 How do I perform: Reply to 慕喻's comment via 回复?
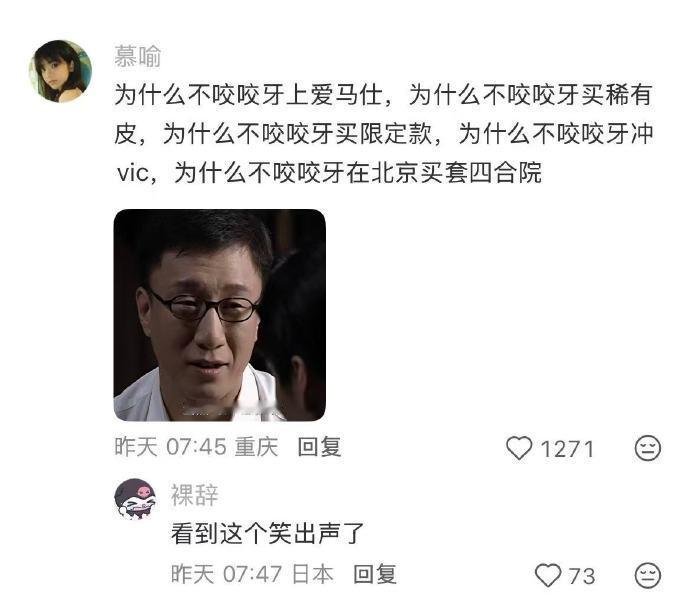click(319, 447)
